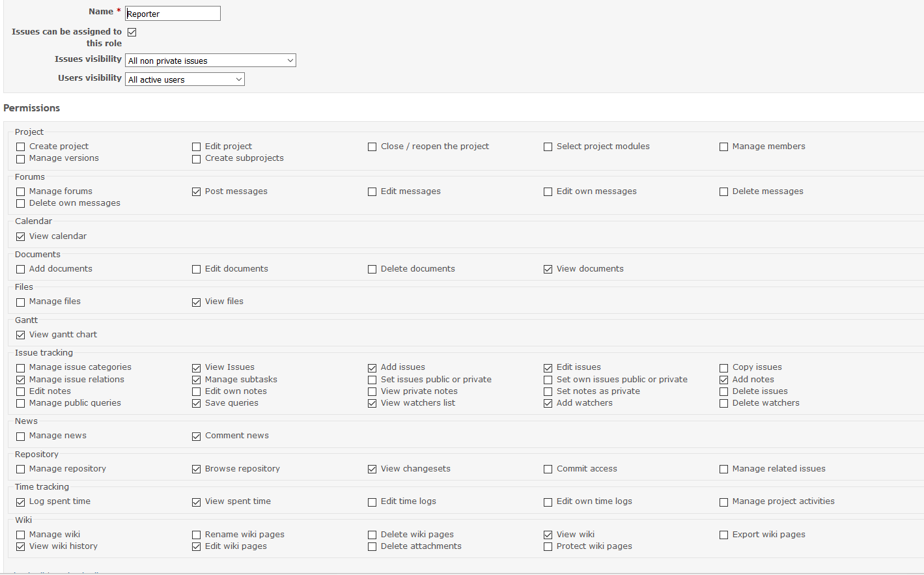Uncheck View gantt chart
This screenshot has width=924, height=575.
coord(21,335)
